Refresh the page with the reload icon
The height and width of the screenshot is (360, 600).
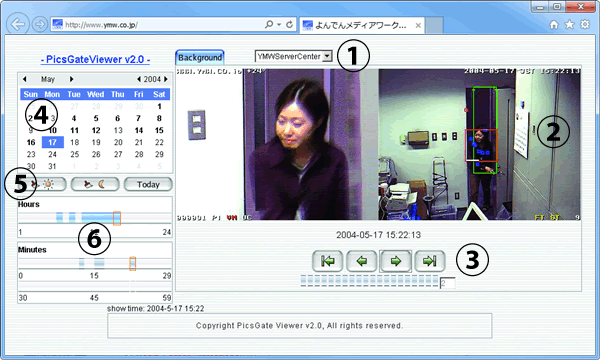[290, 24]
